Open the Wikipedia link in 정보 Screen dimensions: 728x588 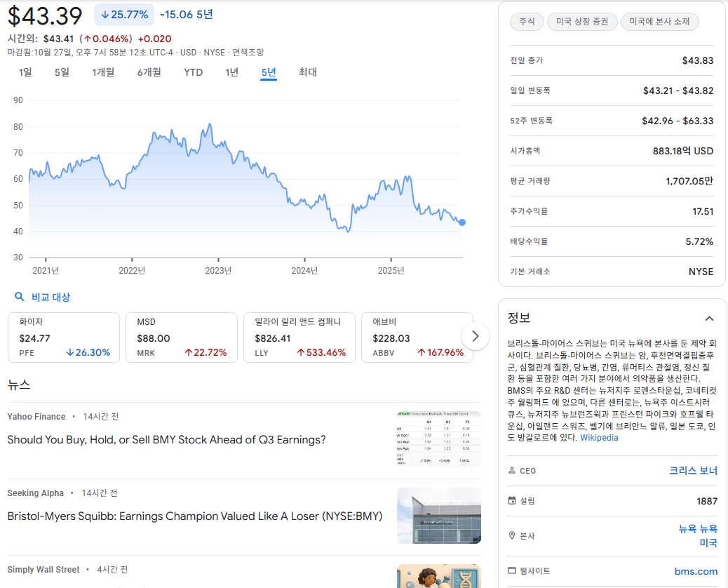(599, 438)
